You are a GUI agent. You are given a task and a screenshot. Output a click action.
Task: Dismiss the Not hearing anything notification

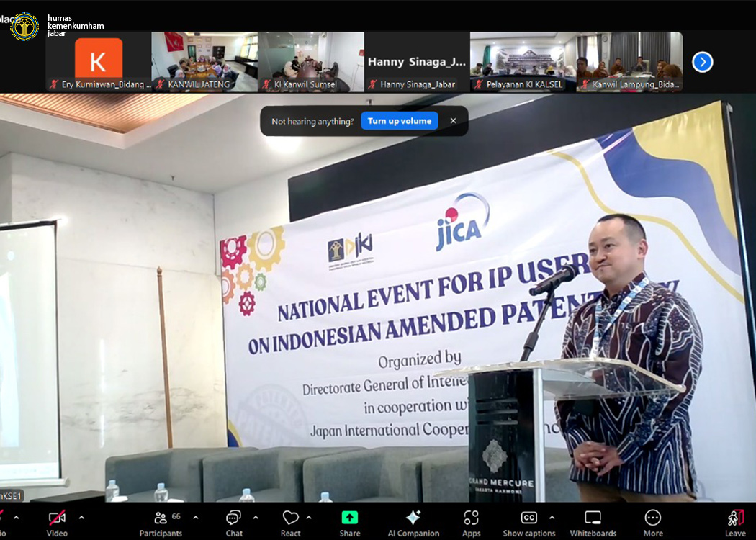pyautogui.click(x=453, y=121)
